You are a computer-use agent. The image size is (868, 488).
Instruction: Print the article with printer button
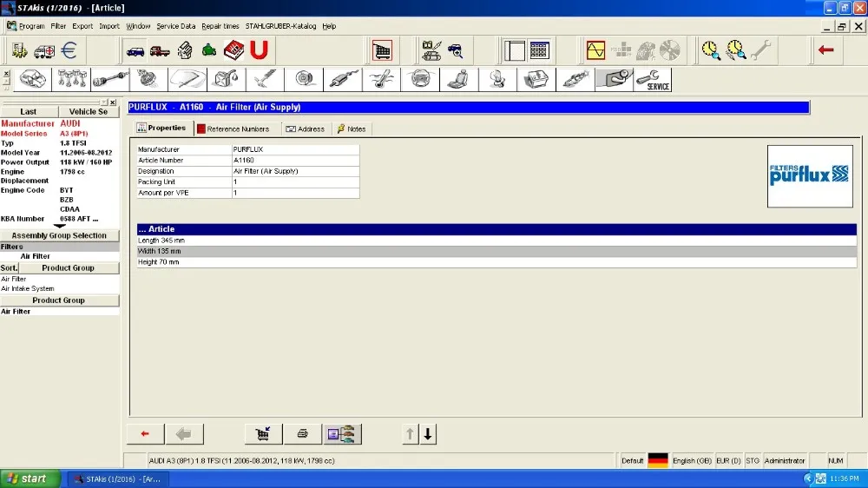pyautogui.click(x=302, y=434)
